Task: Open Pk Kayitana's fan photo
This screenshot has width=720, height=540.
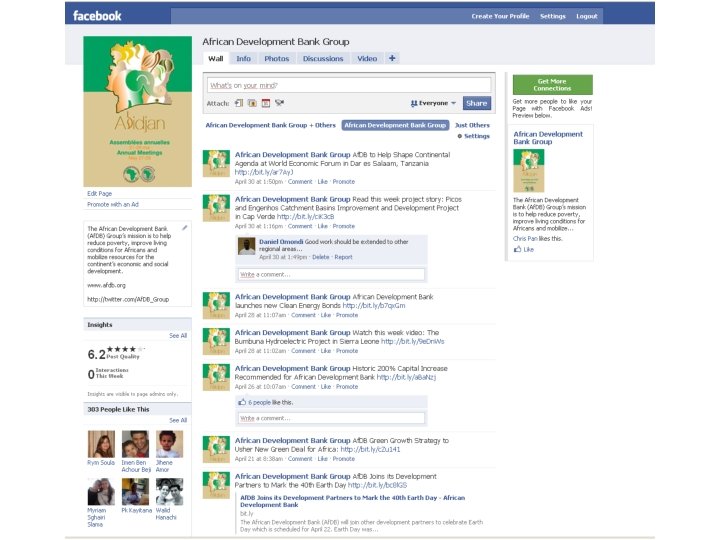Action: (135, 492)
